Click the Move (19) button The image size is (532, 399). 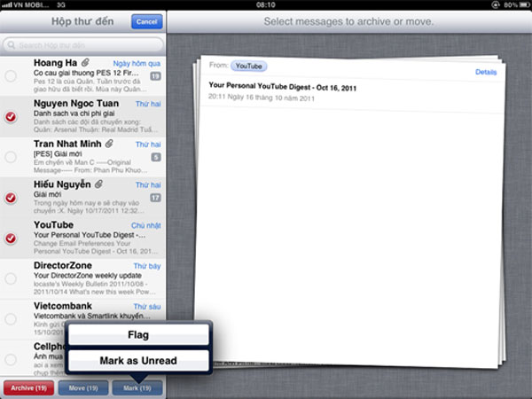click(x=83, y=387)
